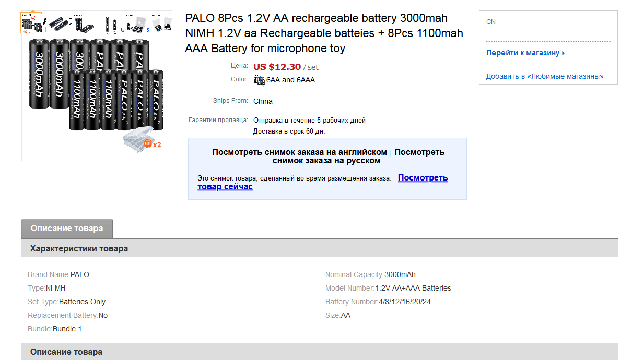Screen dimensions: 644x360
Task: Open the Посмотреть товар сейчас link
Action: pos(423,178)
